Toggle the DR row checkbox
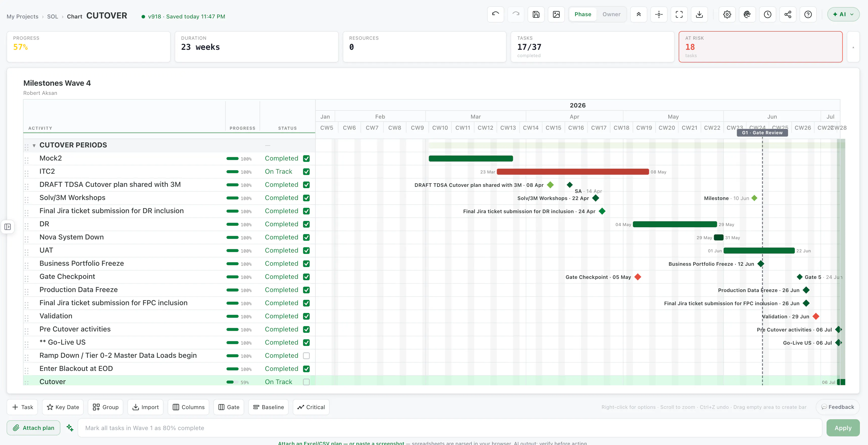Screen dimensions: 868x445 pyautogui.click(x=306, y=224)
